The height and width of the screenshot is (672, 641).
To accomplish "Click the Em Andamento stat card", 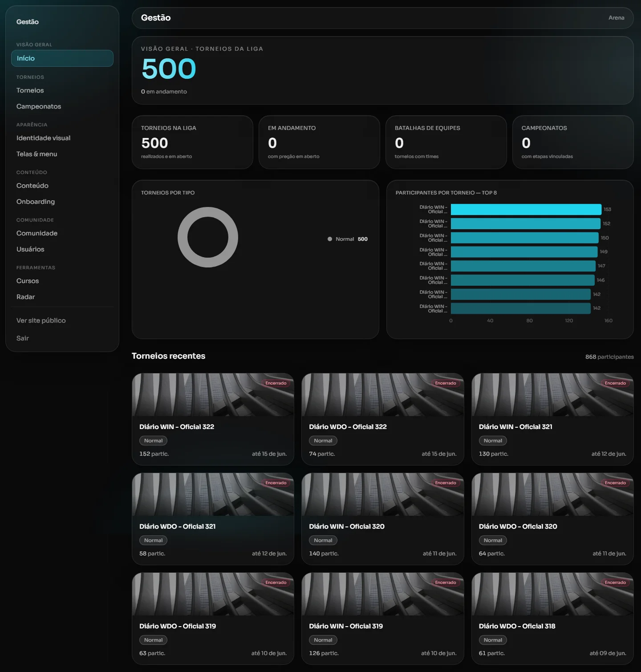I will pyautogui.click(x=319, y=142).
